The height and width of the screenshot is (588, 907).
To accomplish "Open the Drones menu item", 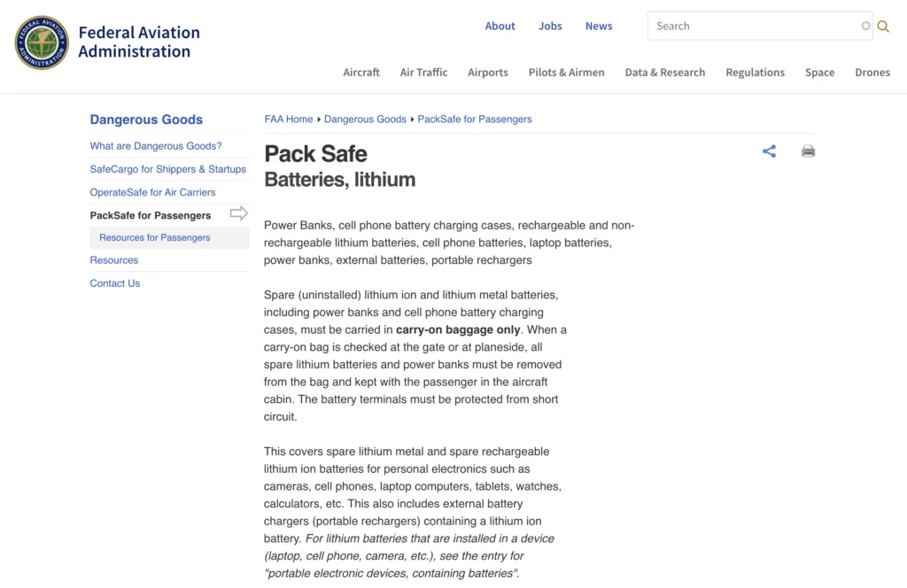I will (x=872, y=73).
